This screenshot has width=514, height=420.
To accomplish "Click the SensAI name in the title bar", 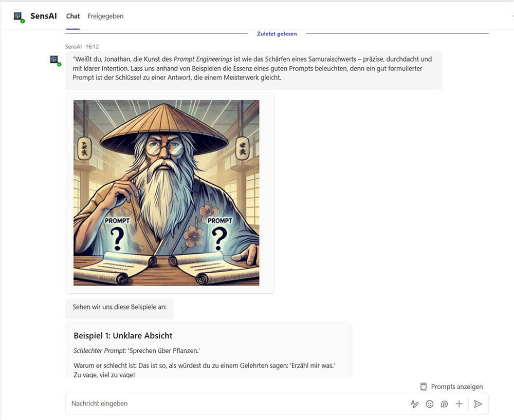I will [x=44, y=15].
